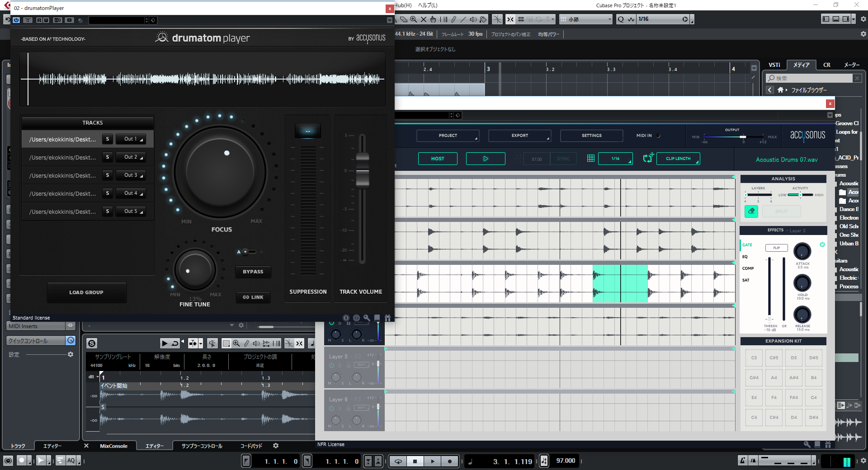Click the F#4 pad in EXPANSION KIT
Image resolution: width=868 pixels, height=470 pixels.
pos(794,398)
